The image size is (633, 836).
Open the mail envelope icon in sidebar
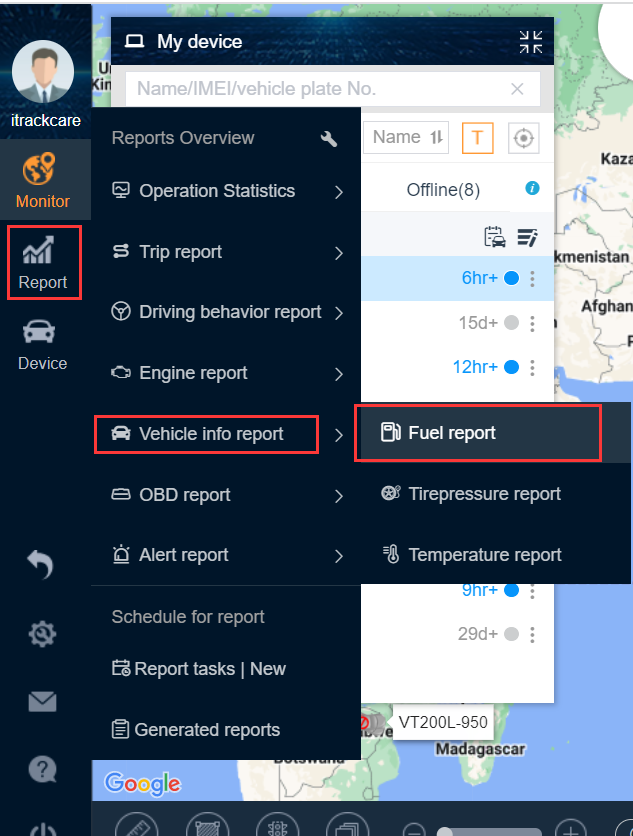(x=42, y=702)
